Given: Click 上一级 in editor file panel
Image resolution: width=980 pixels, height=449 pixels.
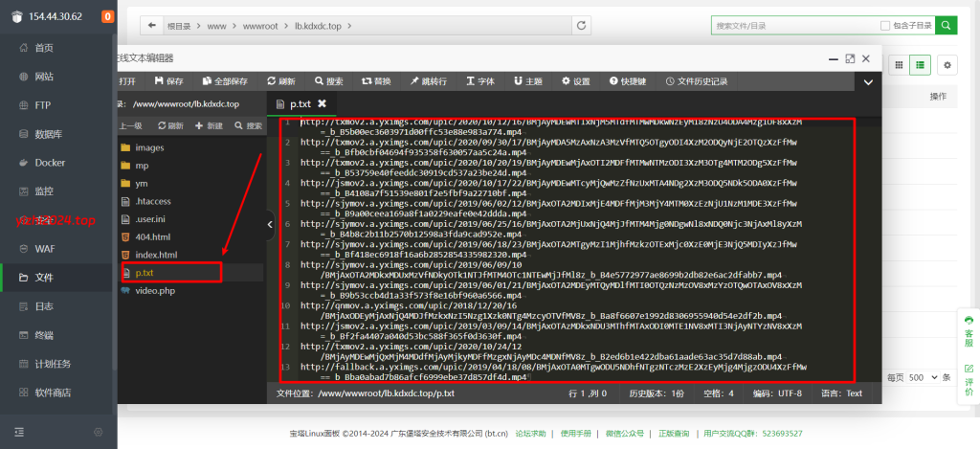Looking at the screenshot, I should pos(129,125).
